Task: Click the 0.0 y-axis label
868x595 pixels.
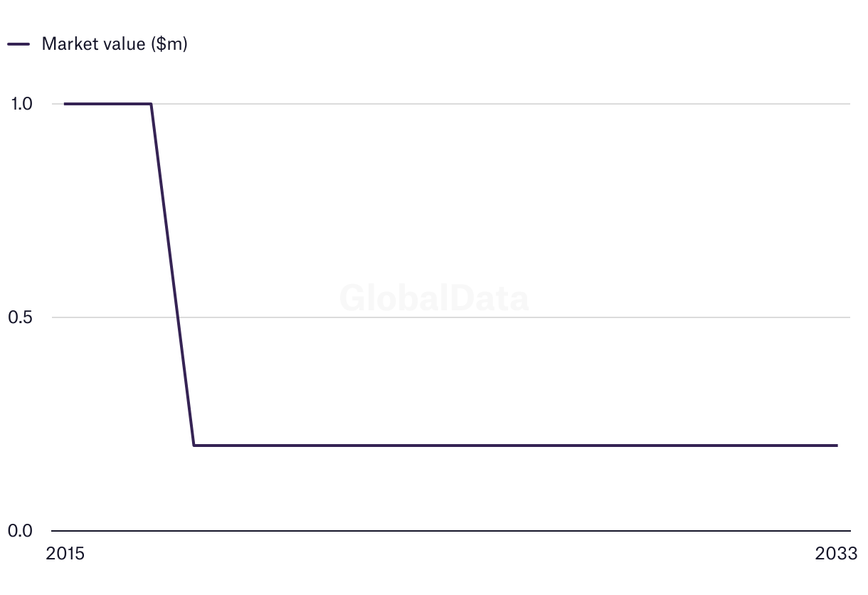Action: (21, 531)
